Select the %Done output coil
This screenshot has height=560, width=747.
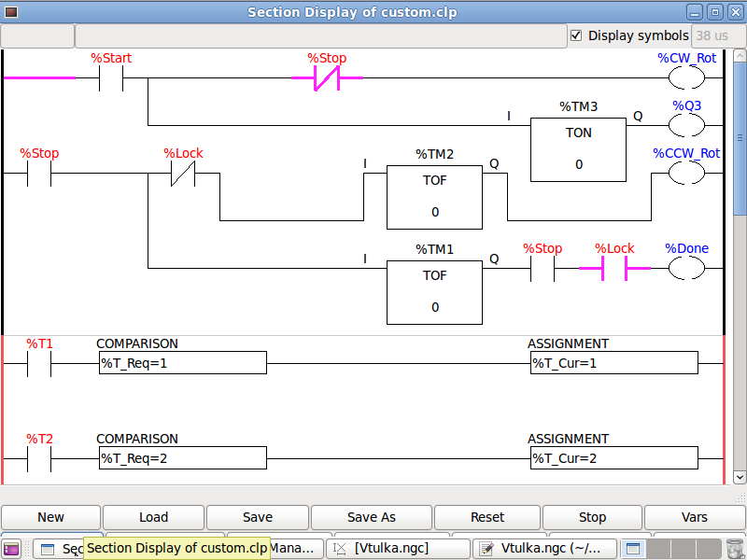point(686,269)
